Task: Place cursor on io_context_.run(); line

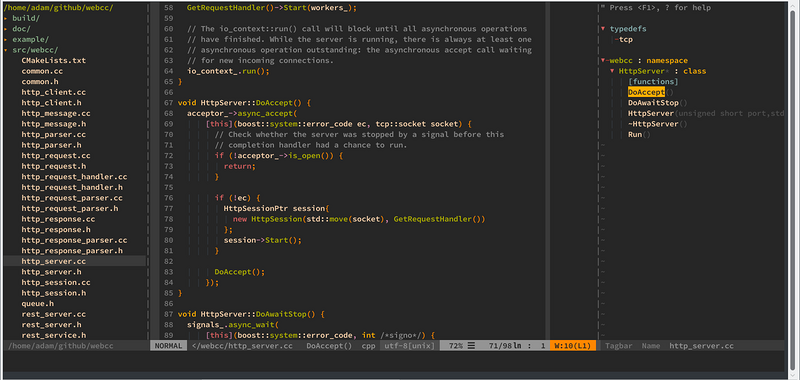Action: pos(228,71)
